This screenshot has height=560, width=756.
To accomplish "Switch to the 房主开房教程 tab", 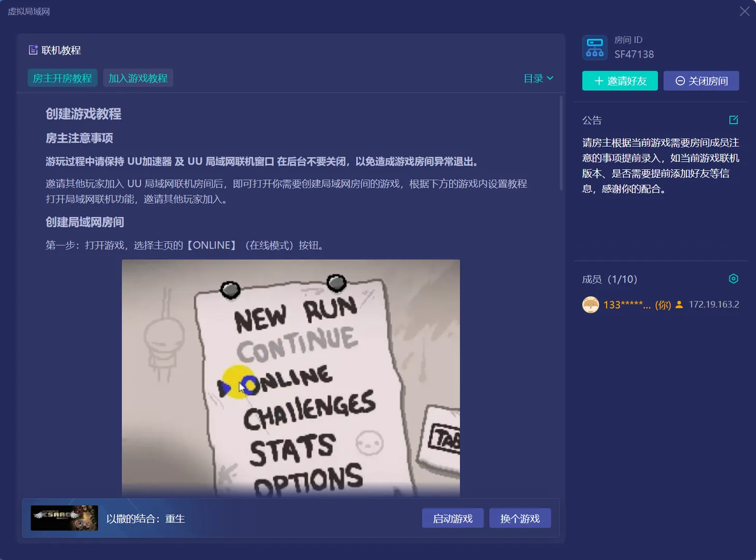I will (62, 78).
